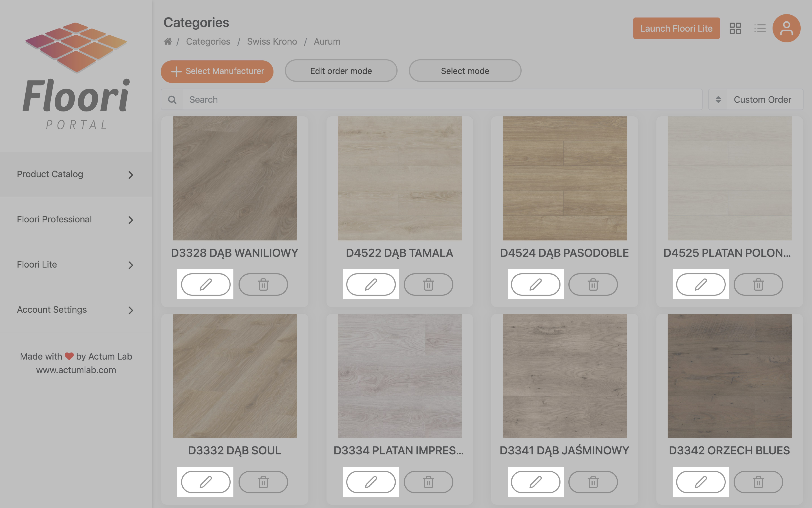Activate Select mode
Screen dimensions: 812x508
[465, 71]
